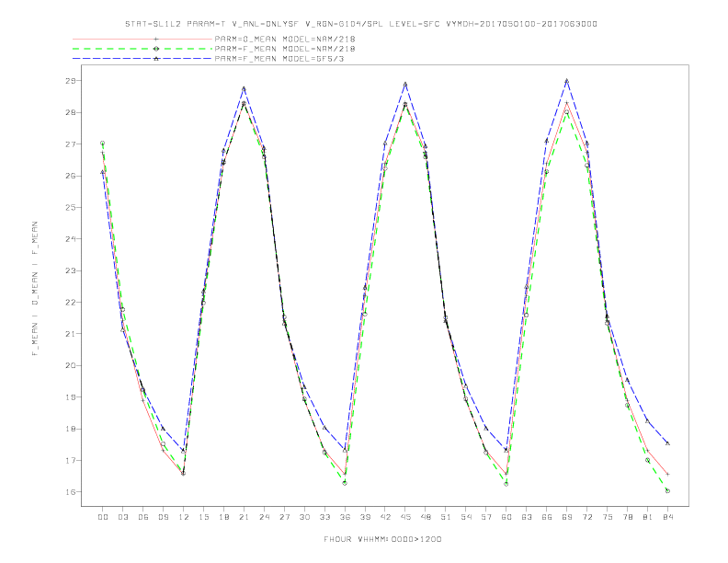Click blue GFS triangle data point at hour 84

[x=667, y=443]
